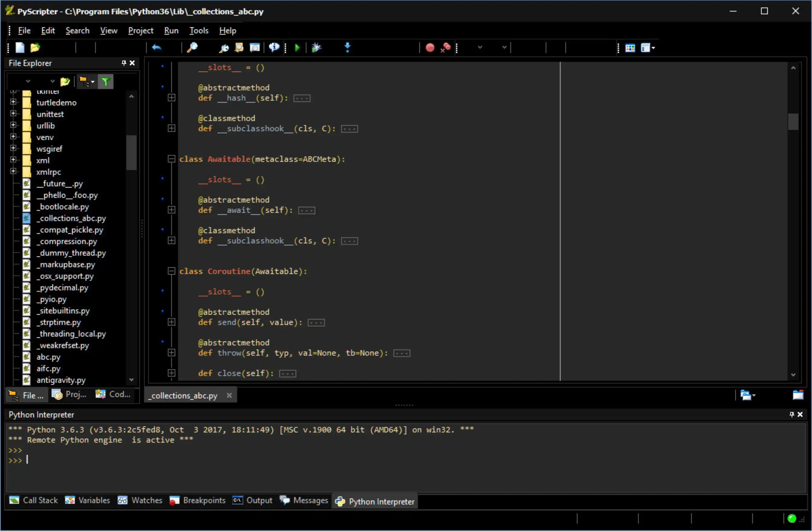
Task: Click the Pause/Stop red record icon
Action: (429, 47)
